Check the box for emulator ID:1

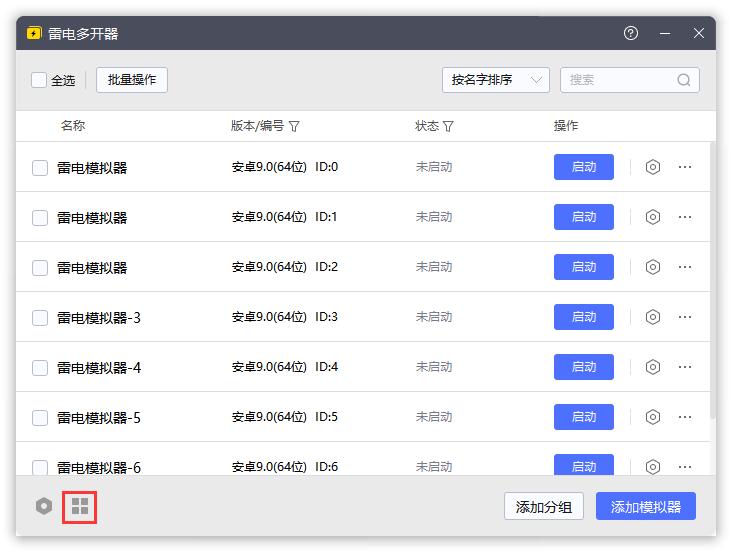[x=40, y=218]
